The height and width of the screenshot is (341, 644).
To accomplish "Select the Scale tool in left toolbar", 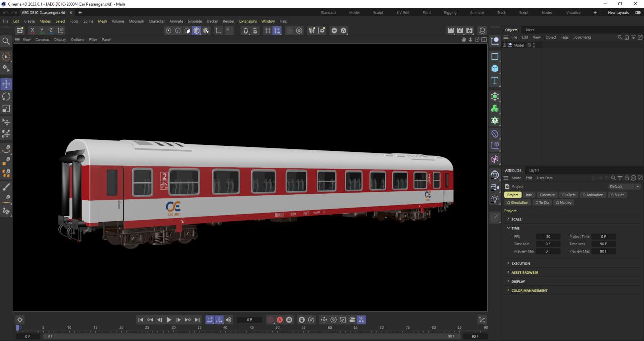I will 6,109.
